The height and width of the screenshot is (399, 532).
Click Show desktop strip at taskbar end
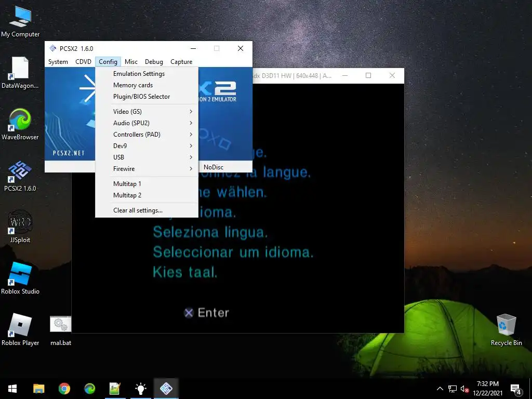(530, 389)
